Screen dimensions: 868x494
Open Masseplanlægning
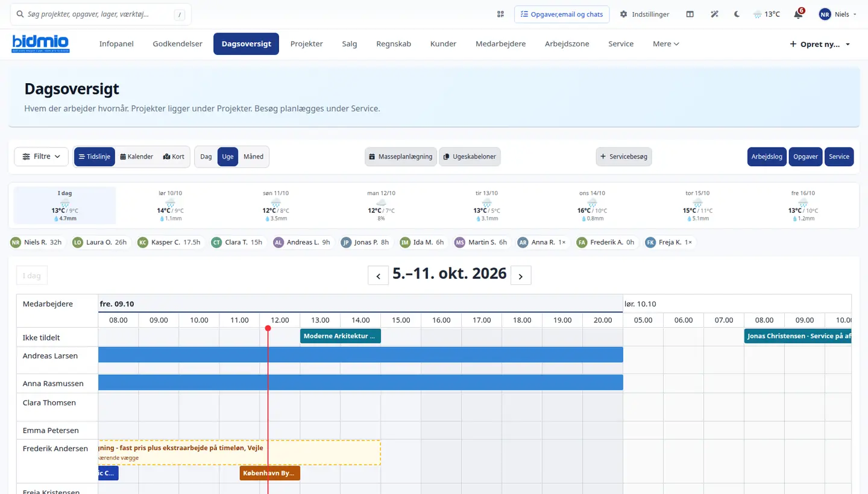tap(401, 157)
